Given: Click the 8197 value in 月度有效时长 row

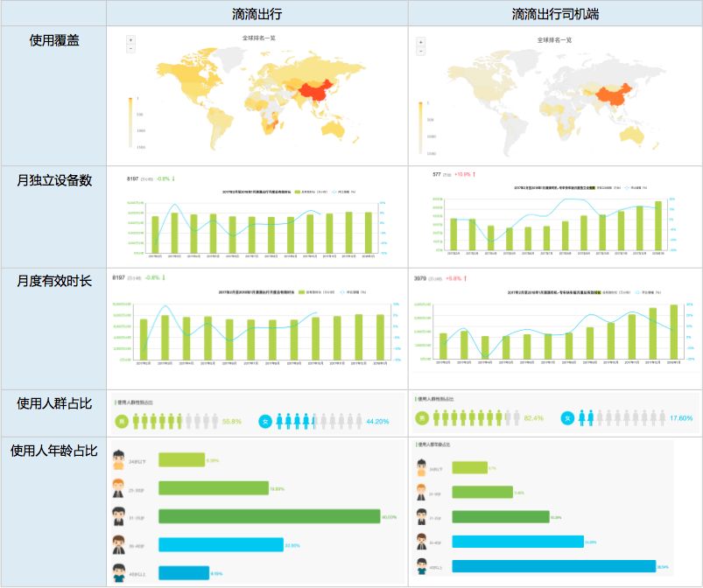Looking at the screenshot, I should point(119,278).
